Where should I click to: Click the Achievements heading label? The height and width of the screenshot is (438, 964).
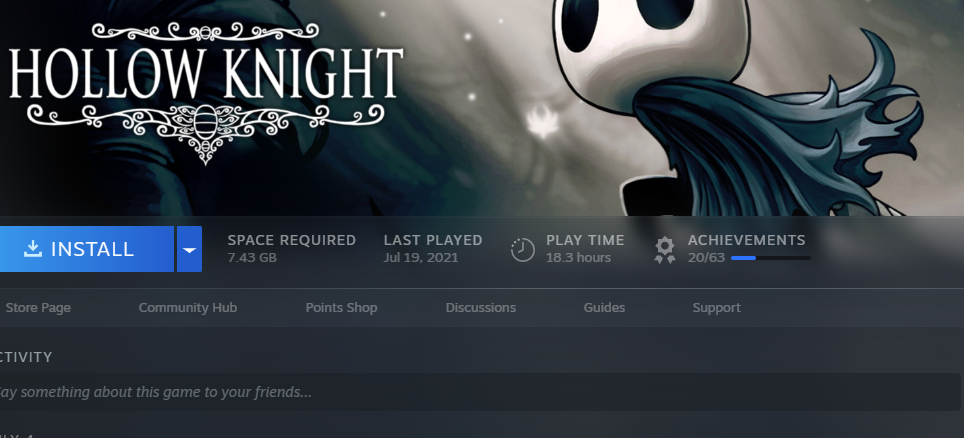point(746,240)
